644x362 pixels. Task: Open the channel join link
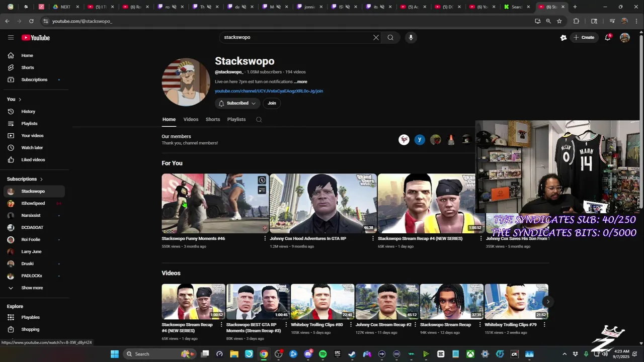point(269,91)
